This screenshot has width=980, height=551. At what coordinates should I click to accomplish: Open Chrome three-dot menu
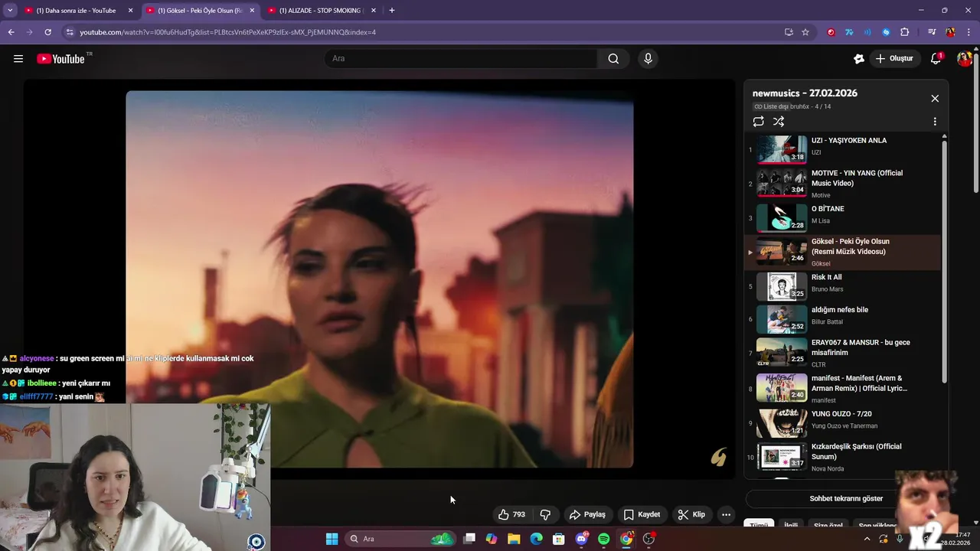[x=968, y=32]
